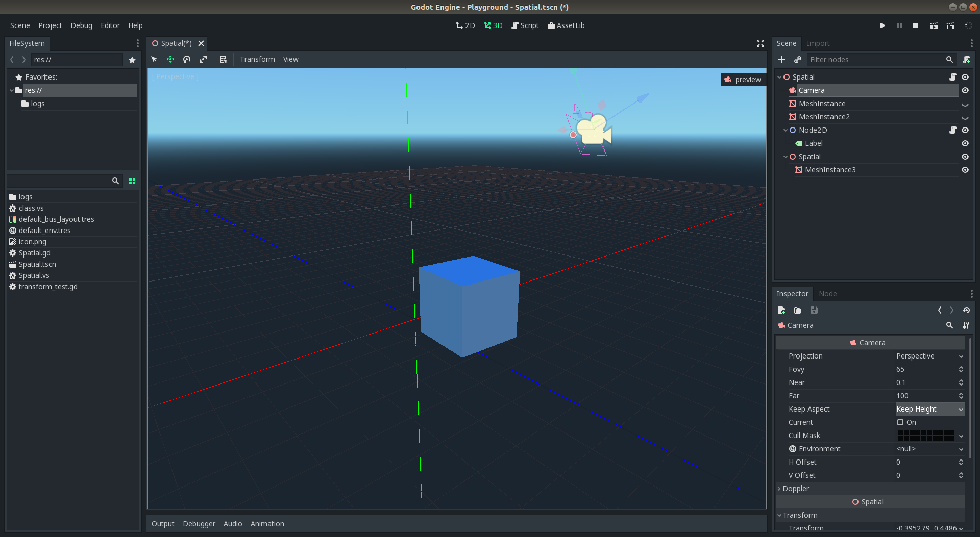Collapse the Node2D branch
Viewport: 980px width, 537px height.
pos(785,130)
